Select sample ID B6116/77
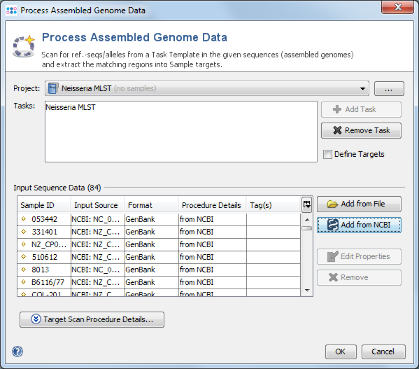The width and height of the screenshot is (419, 369). (48, 282)
